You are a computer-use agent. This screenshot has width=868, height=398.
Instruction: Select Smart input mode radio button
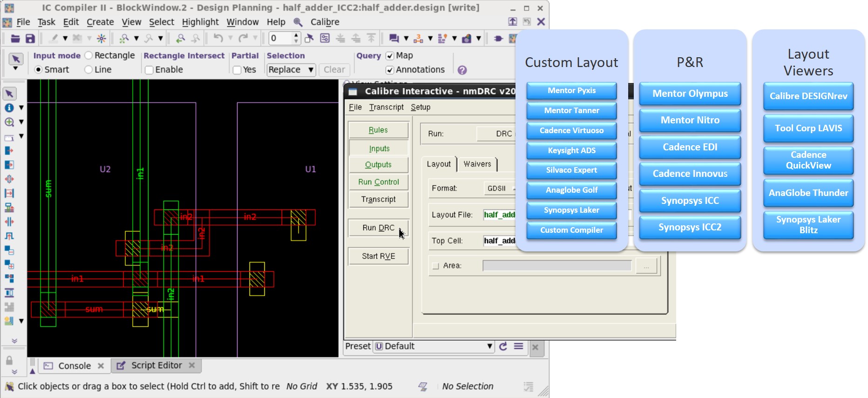(38, 69)
